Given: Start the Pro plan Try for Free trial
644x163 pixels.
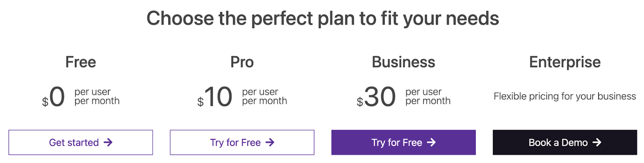Looking at the screenshot, I should [x=242, y=142].
